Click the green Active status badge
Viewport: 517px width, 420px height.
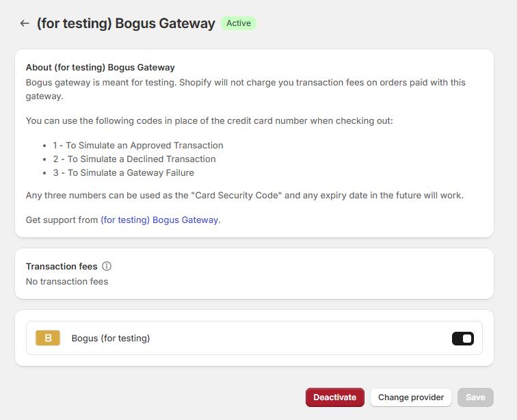(239, 23)
